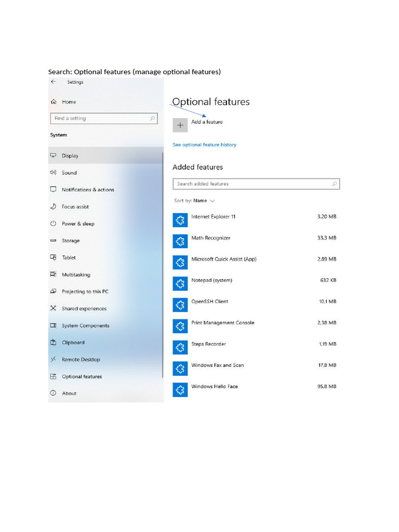Click the Find a setting box

point(104,118)
